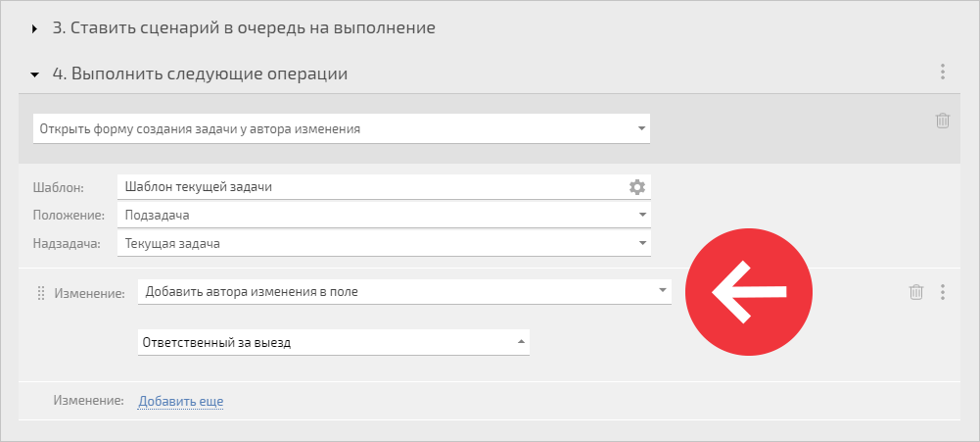Viewport: 980px width, 442px height.
Task: Click the Шаблон текущей задачи field
Action: pos(384,186)
